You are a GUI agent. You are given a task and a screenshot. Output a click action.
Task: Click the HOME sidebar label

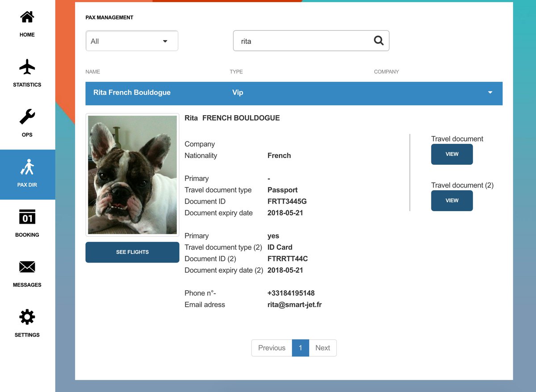27,35
